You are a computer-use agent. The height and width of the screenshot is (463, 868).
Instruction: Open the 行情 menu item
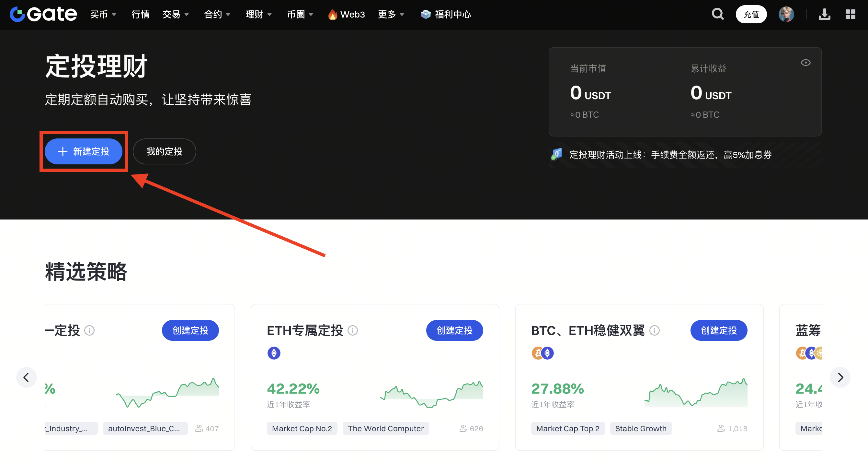tap(140, 15)
